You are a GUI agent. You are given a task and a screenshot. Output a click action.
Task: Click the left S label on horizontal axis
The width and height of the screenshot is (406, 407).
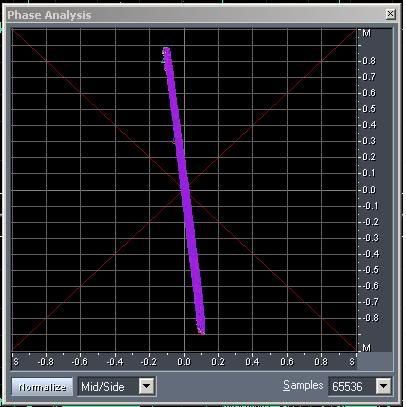[16, 362]
